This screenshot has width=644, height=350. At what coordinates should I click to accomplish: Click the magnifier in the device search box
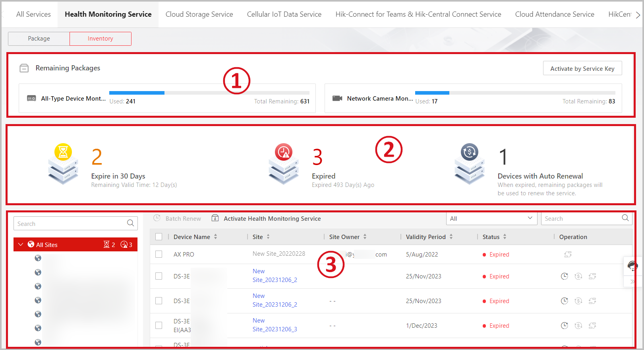click(x=625, y=218)
